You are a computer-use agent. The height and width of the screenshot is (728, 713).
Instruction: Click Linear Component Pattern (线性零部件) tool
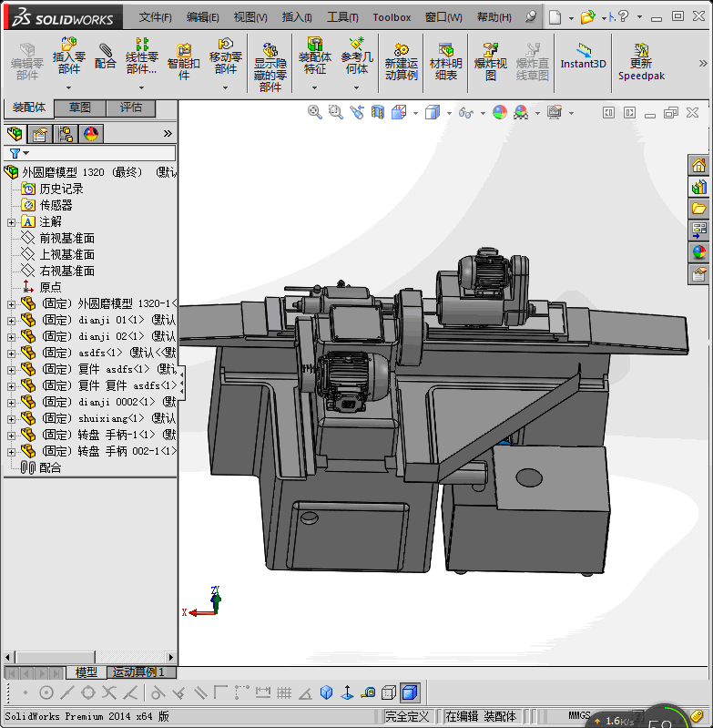(x=141, y=56)
